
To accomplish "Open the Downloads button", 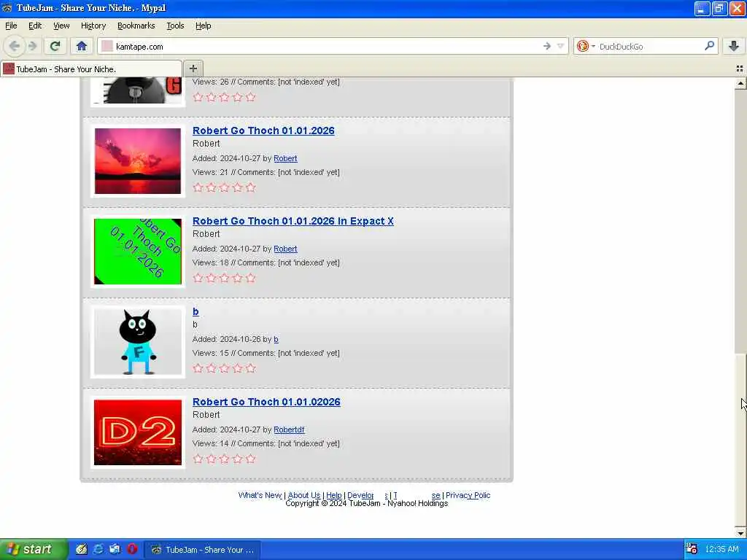I will (734, 46).
